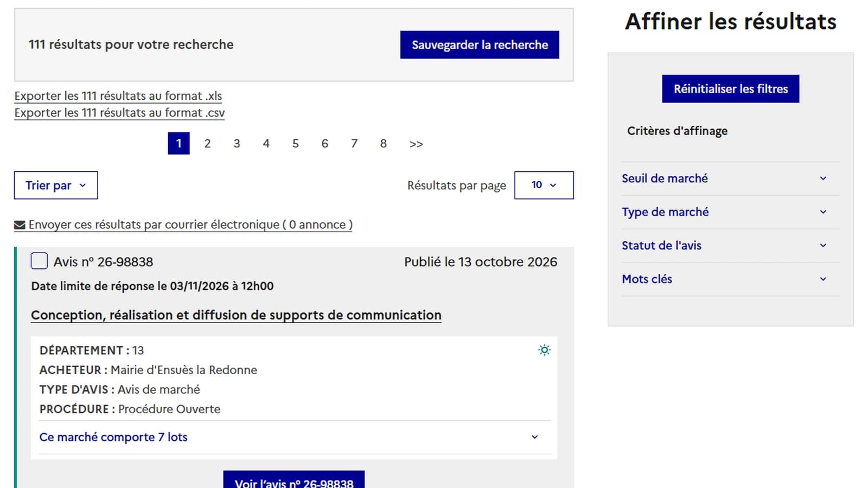868x488 pixels.
Task: Go to results page 6
Action: (324, 144)
